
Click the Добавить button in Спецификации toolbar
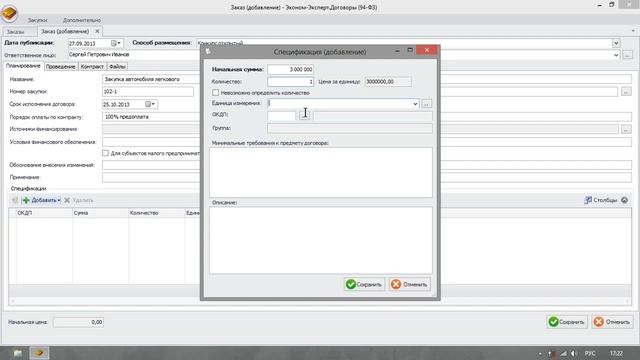[x=41, y=200]
